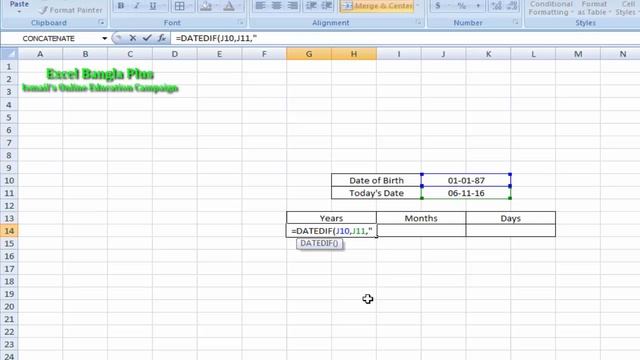640x360 pixels.
Task: Increase the cell indent
Action: click(x=327, y=6)
